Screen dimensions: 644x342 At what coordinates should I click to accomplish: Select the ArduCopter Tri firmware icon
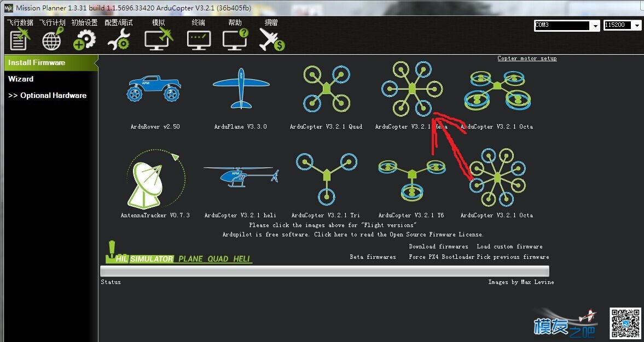(327, 179)
